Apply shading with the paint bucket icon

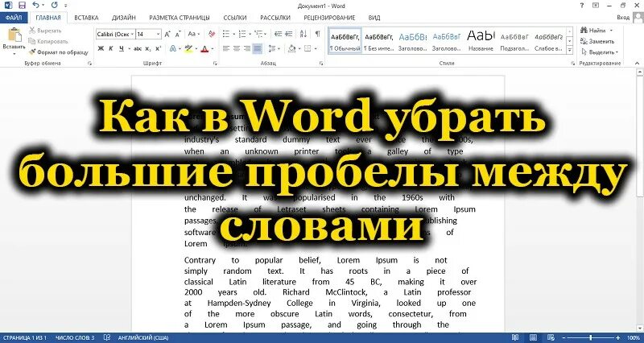tap(292, 48)
